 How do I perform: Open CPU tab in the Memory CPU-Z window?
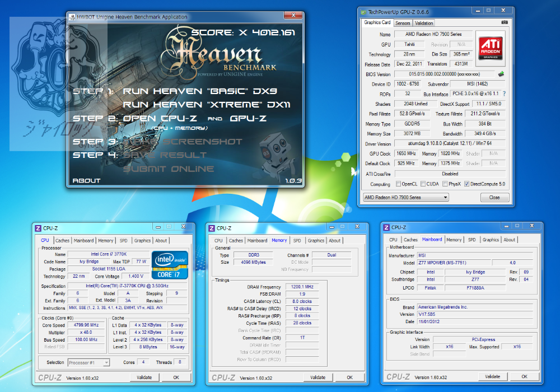[x=218, y=241]
